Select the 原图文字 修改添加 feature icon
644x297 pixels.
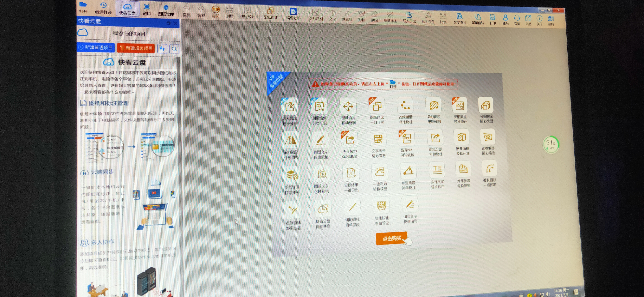pyautogui.click(x=320, y=140)
